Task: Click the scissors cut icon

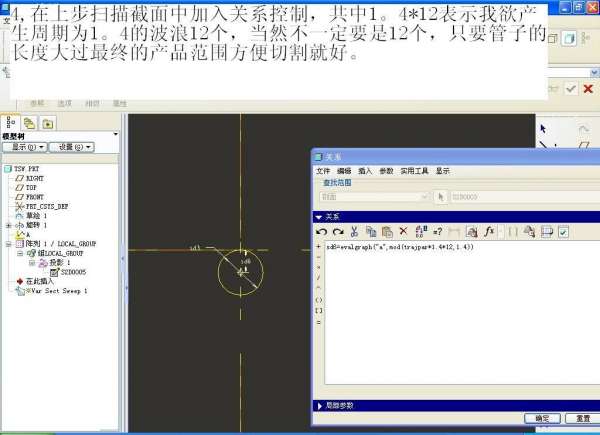Action: (354, 232)
